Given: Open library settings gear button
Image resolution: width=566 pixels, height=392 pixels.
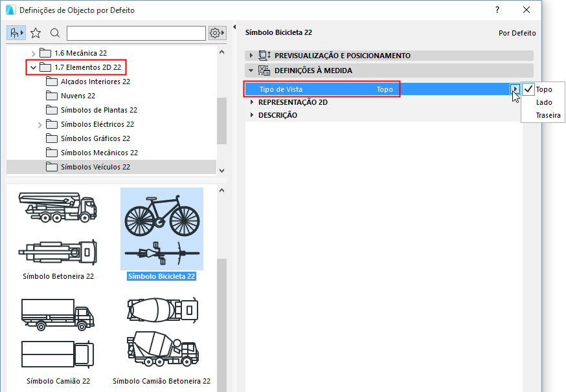Looking at the screenshot, I should pyautogui.click(x=218, y=33).
